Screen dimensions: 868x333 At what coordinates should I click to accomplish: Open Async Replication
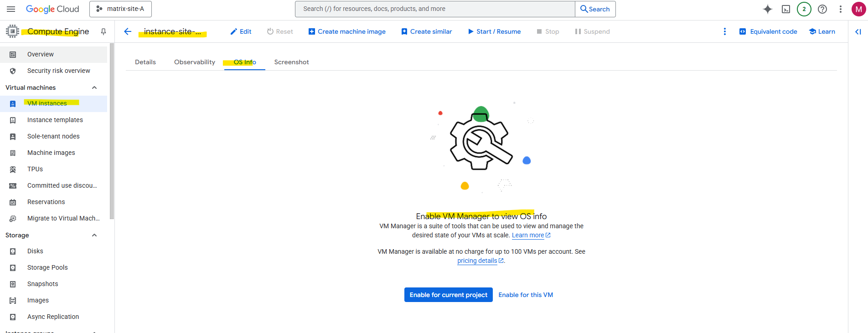coord(54,317)
